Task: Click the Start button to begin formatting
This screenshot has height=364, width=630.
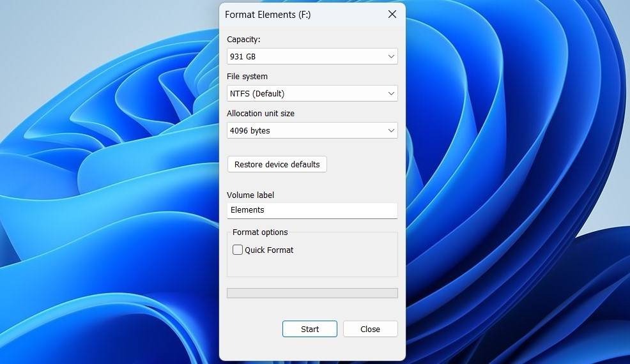Action: click(310, 329)
